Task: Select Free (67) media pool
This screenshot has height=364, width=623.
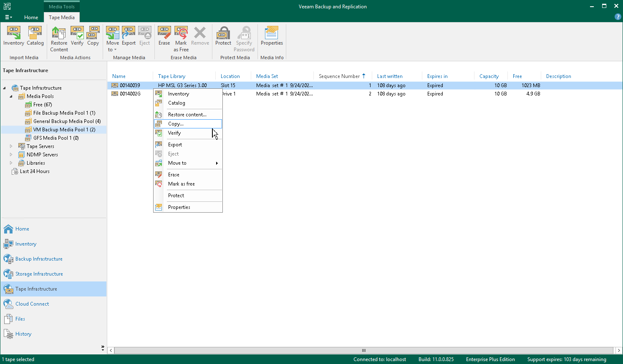Action: pos(43,105)
